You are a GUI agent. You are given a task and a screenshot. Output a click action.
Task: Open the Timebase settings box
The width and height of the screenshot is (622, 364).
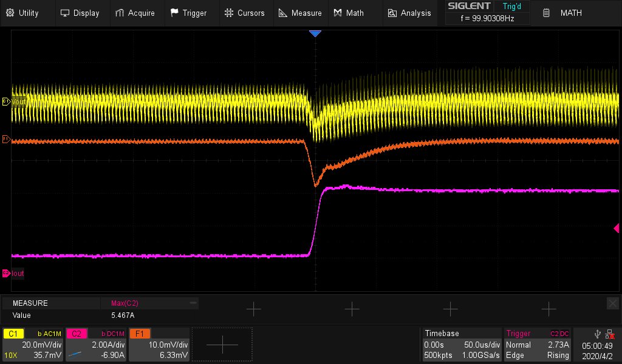coord(462,345)
